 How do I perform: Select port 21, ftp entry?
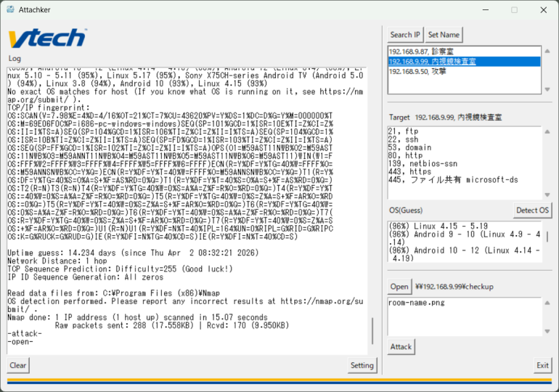[400, 131]
